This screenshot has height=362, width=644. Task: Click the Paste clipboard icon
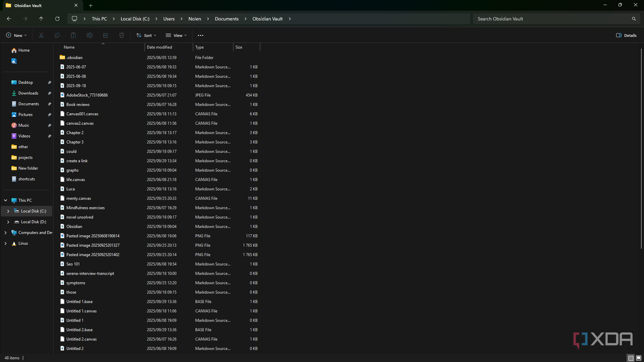73,35
